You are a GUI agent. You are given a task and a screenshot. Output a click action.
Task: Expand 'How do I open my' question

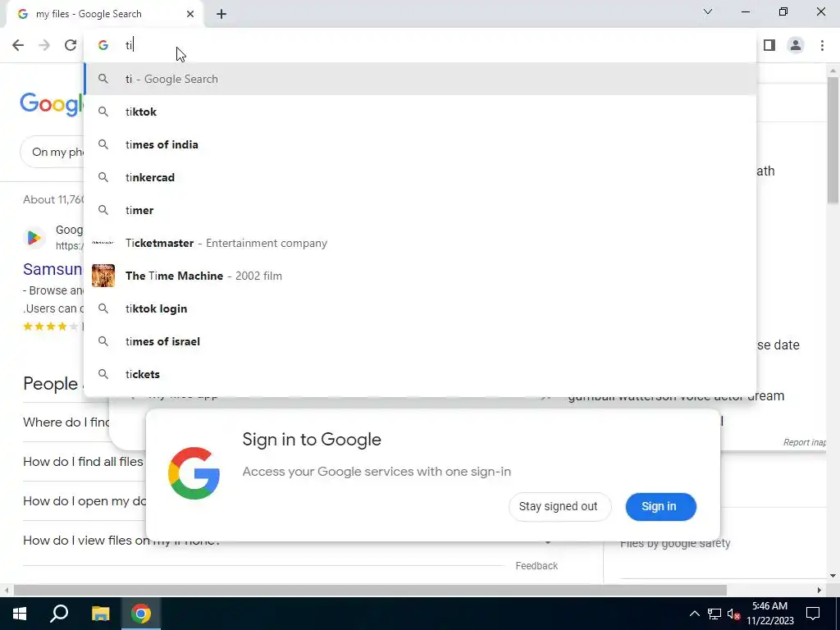click(84, 501)
